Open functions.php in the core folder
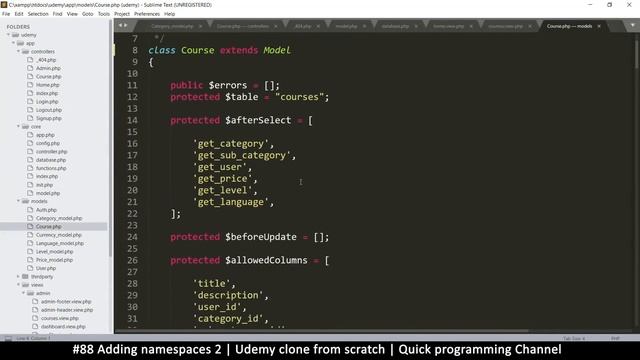This screenshot has height=360, width=640. (x=51, y=168)
